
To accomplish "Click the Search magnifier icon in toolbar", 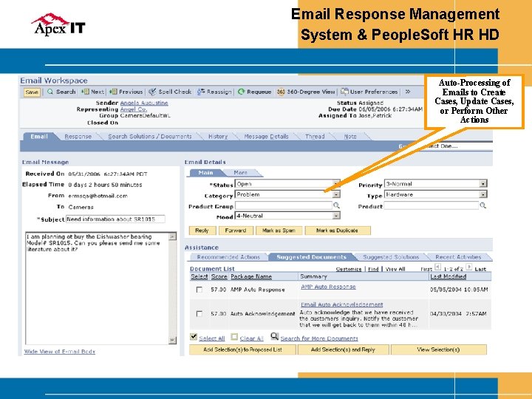I will click(50, 92).
